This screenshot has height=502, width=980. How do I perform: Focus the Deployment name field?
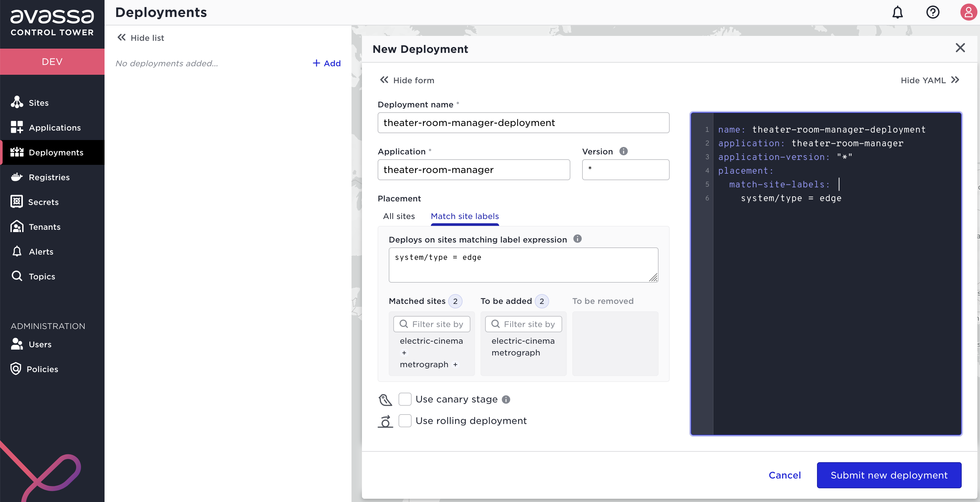523,122
